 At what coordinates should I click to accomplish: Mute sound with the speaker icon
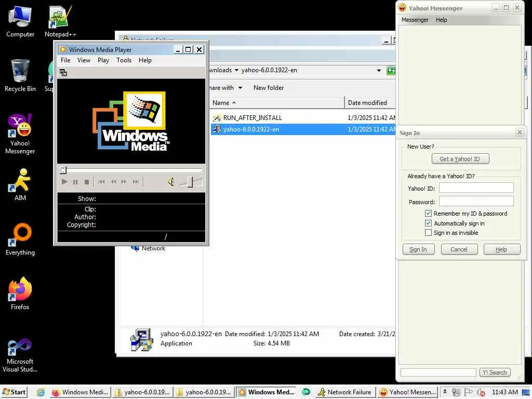pos(171,182)
